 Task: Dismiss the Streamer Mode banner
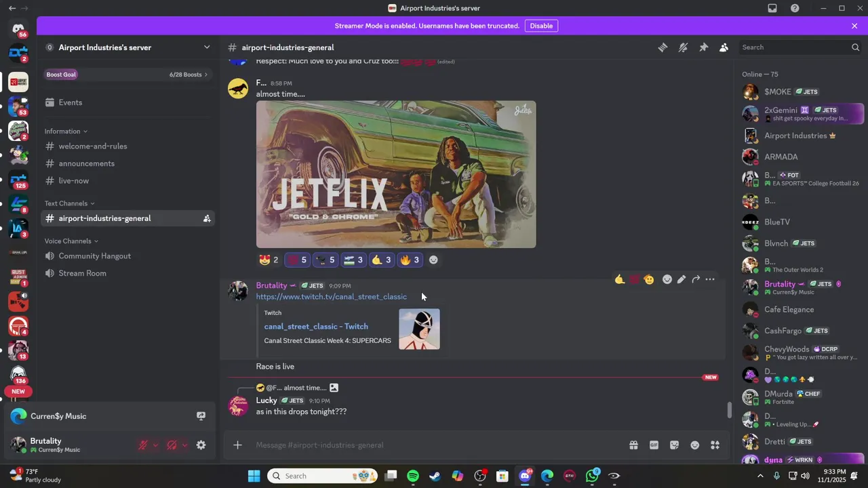tap(854, 26)
